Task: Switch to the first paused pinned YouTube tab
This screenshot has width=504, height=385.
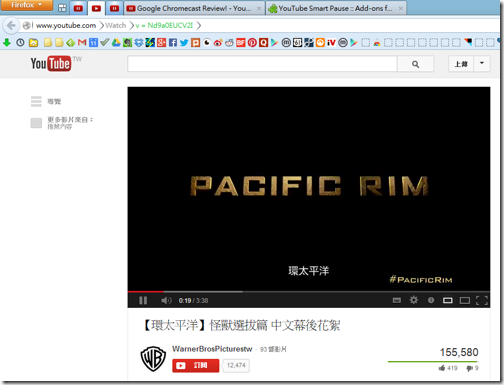Action: click(x=78, y=8)
